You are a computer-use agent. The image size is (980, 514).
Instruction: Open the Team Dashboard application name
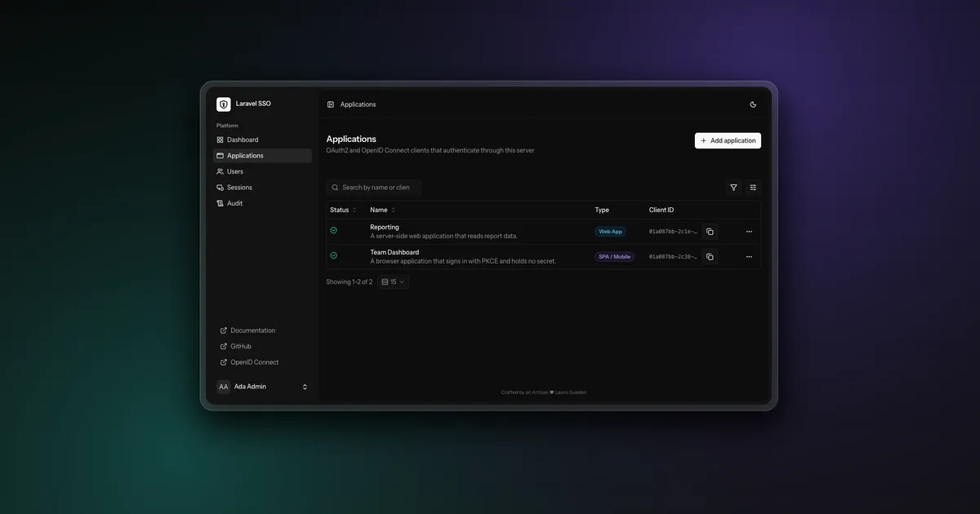[394, 252]
